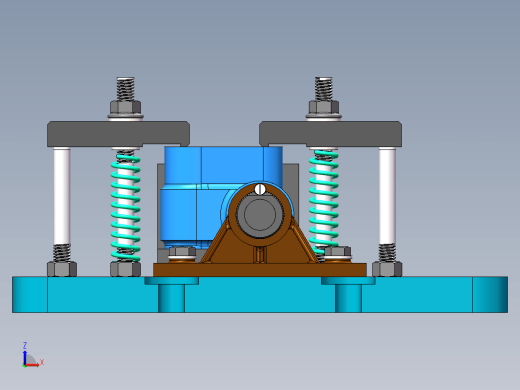This screenshot has height=390, width=520.
Task: Select the threaded stud tip above the right clamp
Action: pos(324,89)
